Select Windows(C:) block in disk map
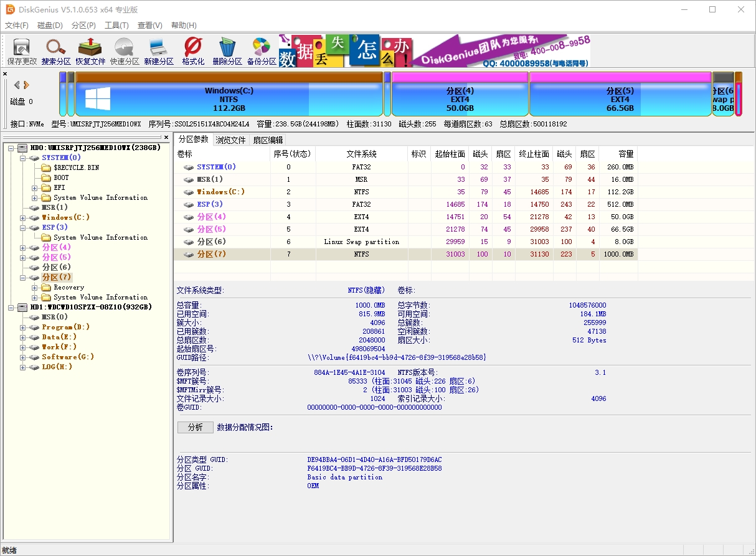Image resolution: width=756 pixels, height=556 pixels. tap(229, 95)
